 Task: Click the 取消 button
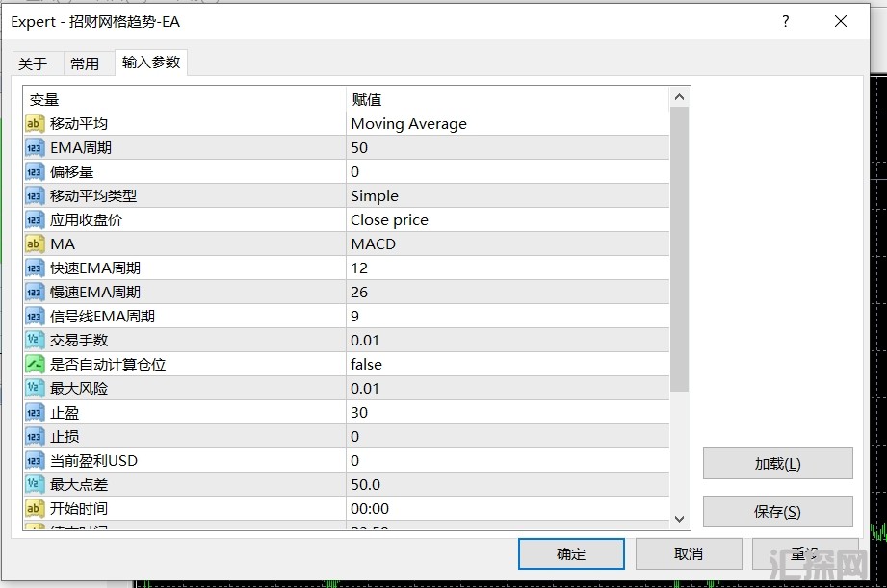coord(689,554)
